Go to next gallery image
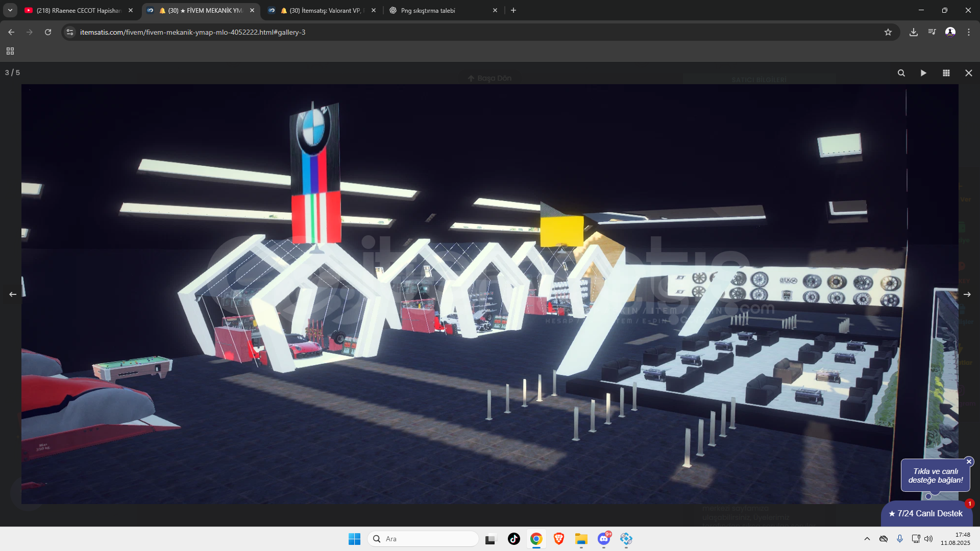The width and height of the screenshot is (980, 551). point(967,294)
